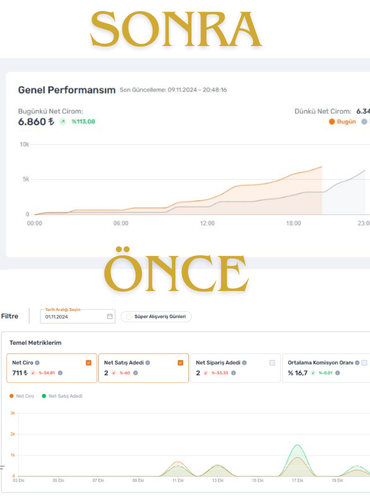Image resolution: width=370 pixels, height=500 pixels.
Task: Click the Genel Performansım heading
Action: click(x=67, y=90)
